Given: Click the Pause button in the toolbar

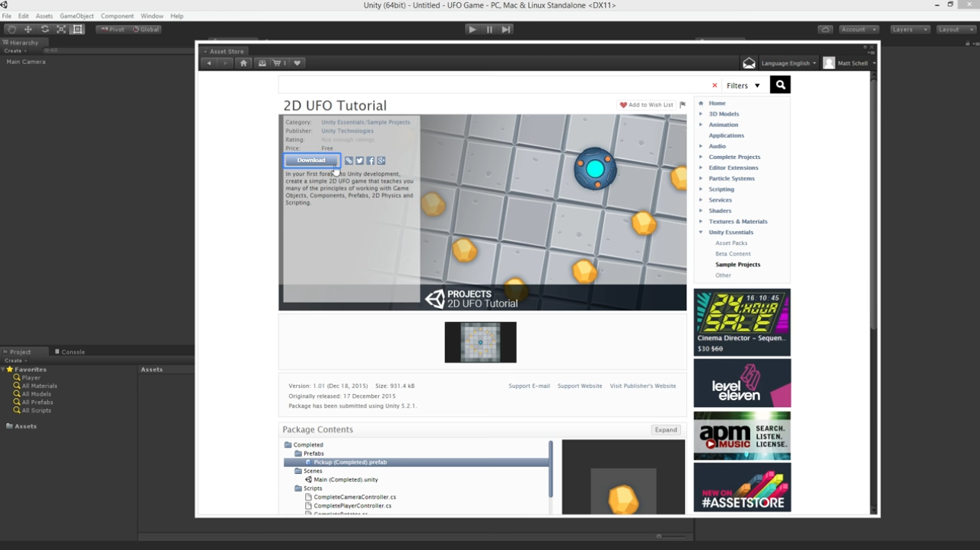Looking at the screenshot, I should click(489, 30).
